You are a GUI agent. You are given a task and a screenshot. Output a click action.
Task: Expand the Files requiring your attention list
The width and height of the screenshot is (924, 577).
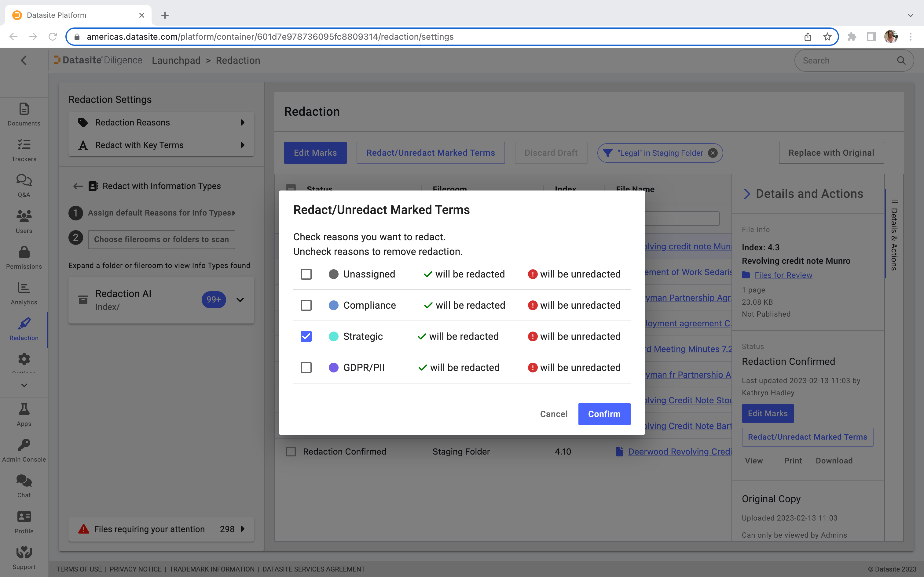tap(242, 529)
